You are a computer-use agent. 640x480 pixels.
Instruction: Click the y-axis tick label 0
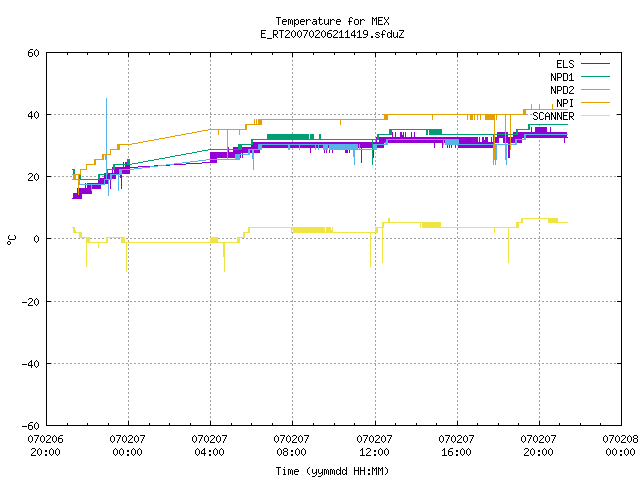[36, 239]
